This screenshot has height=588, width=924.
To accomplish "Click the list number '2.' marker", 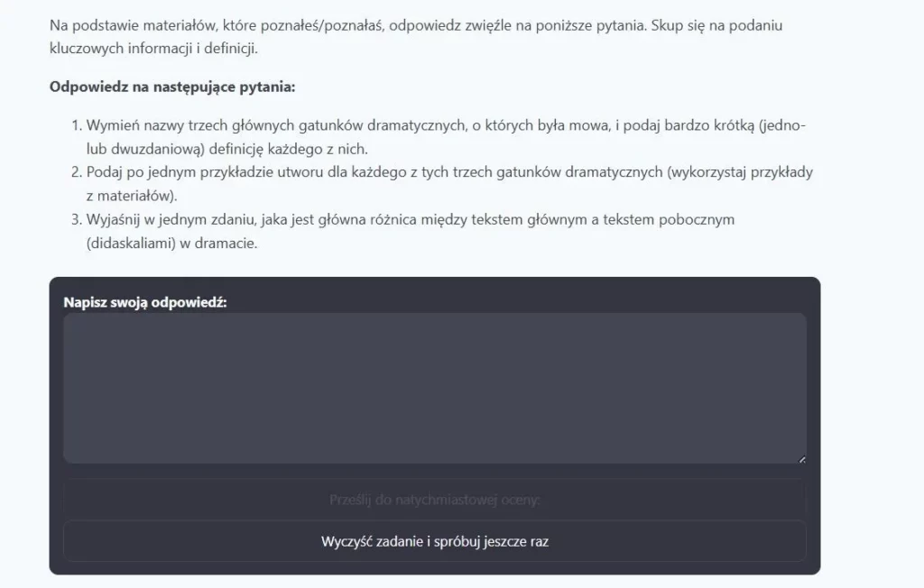I will (x=77, y=172).
